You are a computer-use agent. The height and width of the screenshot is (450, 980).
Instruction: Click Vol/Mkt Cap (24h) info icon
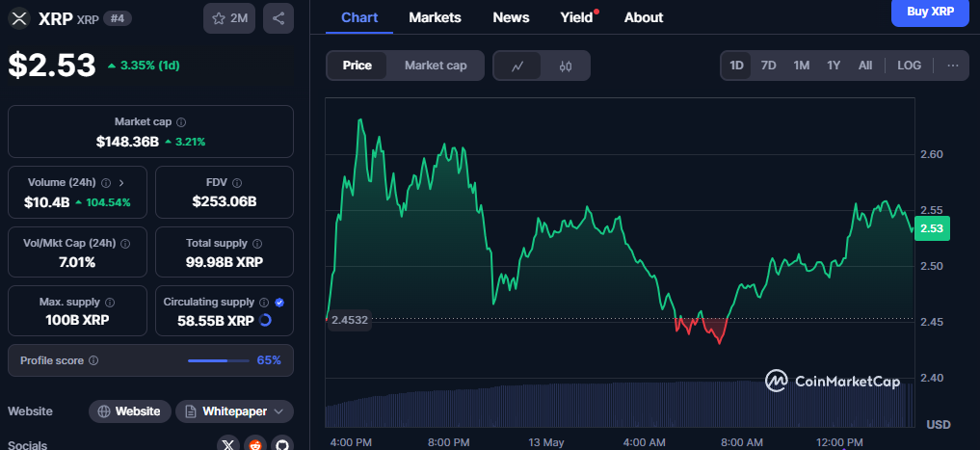(x=125, y=243)
